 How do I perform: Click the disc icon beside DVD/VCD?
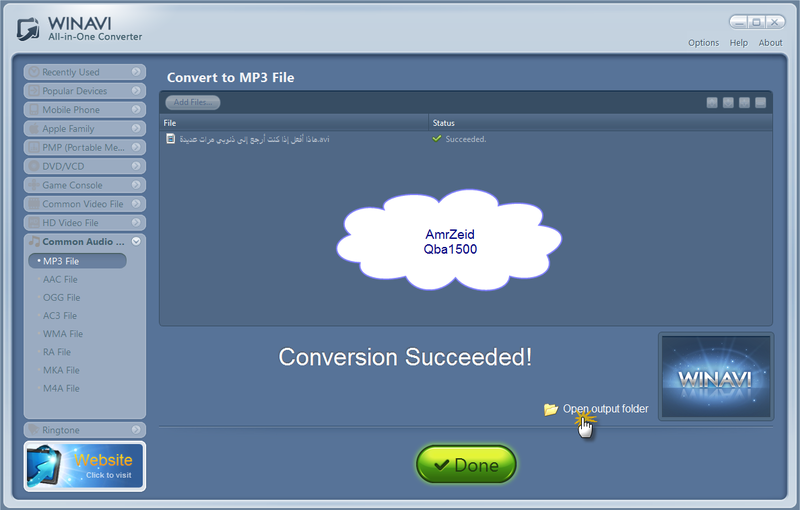pyautogui.click(x=34, y=166)
